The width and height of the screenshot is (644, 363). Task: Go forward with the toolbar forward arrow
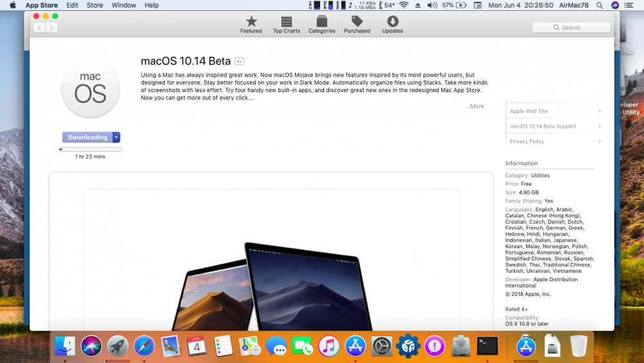click(52, 28)
